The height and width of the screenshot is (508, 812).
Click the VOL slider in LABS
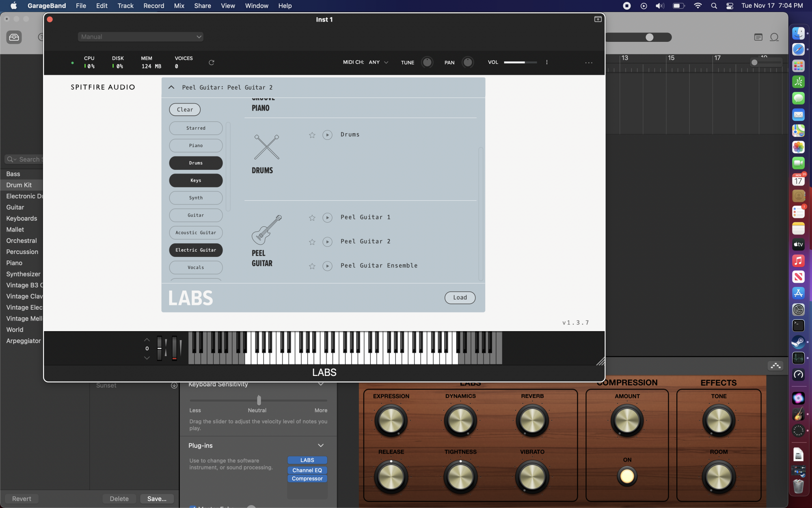tap(520, 62)
